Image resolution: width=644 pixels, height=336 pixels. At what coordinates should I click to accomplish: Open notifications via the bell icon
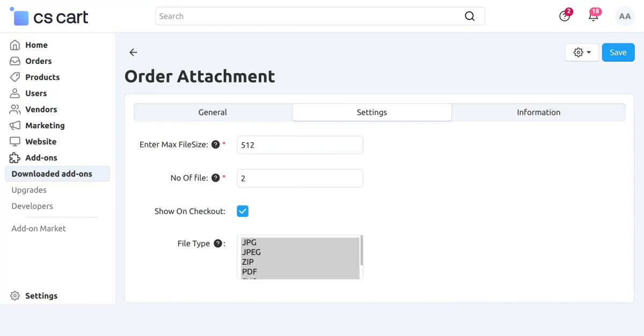coord(592,16)
